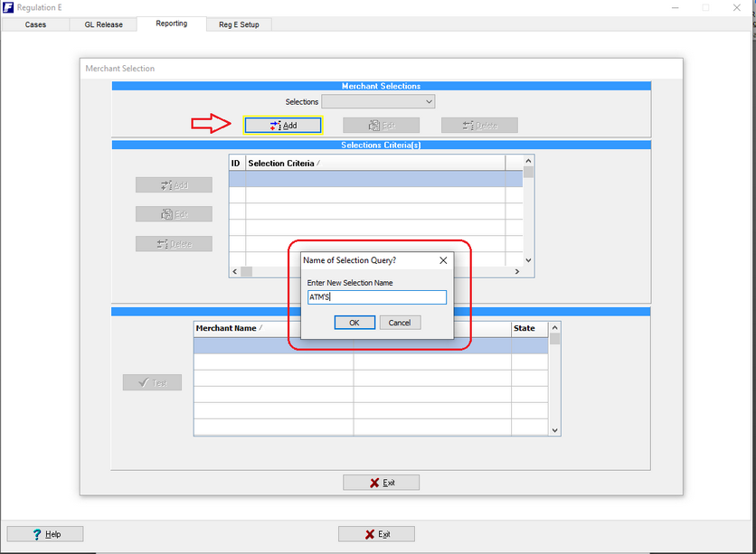The image size is (756, 554).
Task: Click down arrow of Selection Criteria scrollbar
Action: click(528, 260)
